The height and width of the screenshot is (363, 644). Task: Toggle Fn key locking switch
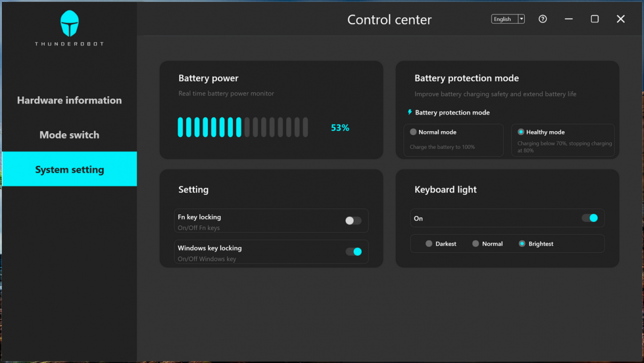coord(353,221)
